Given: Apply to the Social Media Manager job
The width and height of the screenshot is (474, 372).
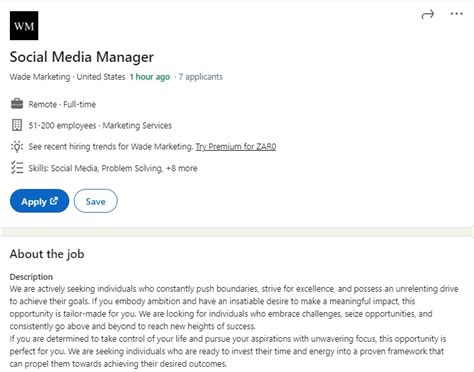Looking at the screenshot, I should pos(39,201).
